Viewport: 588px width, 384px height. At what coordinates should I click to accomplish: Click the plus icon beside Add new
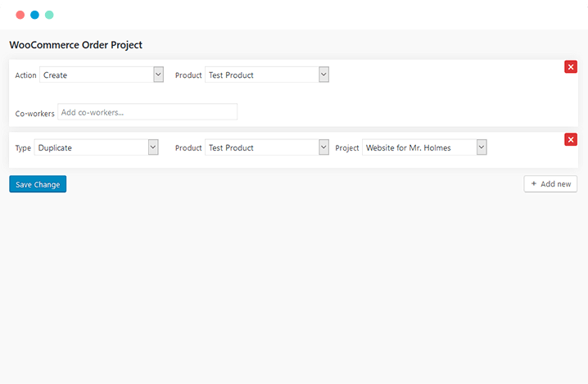pyautogui.click(x=534, y=183)
